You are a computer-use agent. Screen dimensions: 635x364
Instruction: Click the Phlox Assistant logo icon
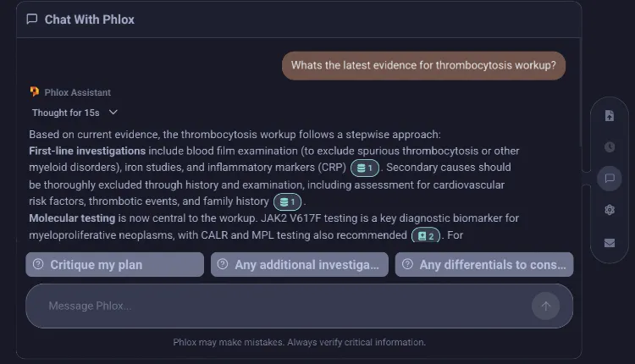click(x=35, y=92)
